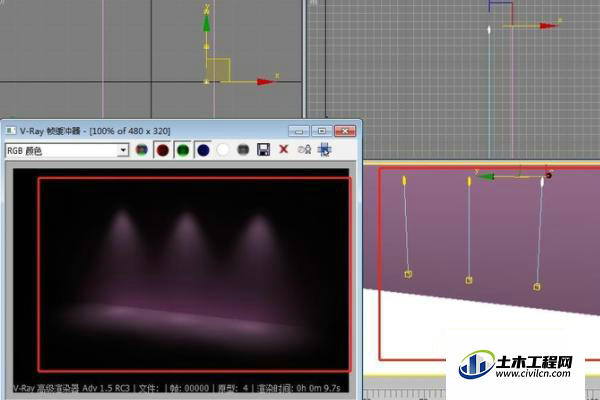Enable monochromatic mode (gray circle)

click(x=243, y=150)
